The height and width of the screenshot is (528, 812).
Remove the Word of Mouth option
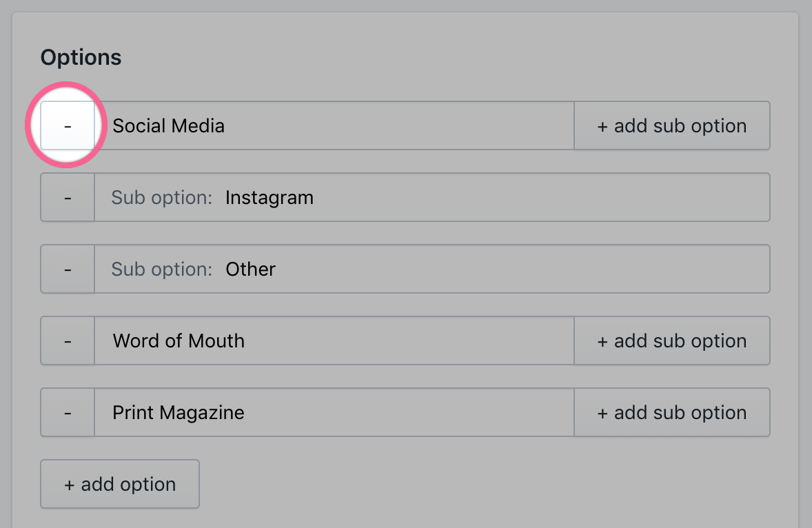click(x=68, y=341)
